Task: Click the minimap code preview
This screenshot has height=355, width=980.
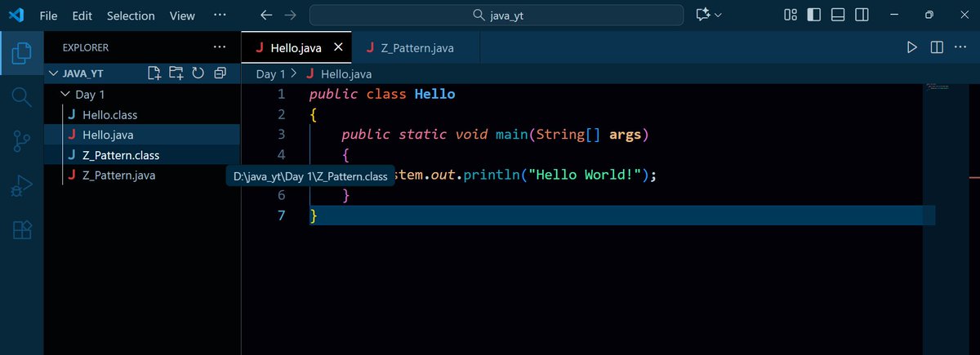Action: pos(937,86)
